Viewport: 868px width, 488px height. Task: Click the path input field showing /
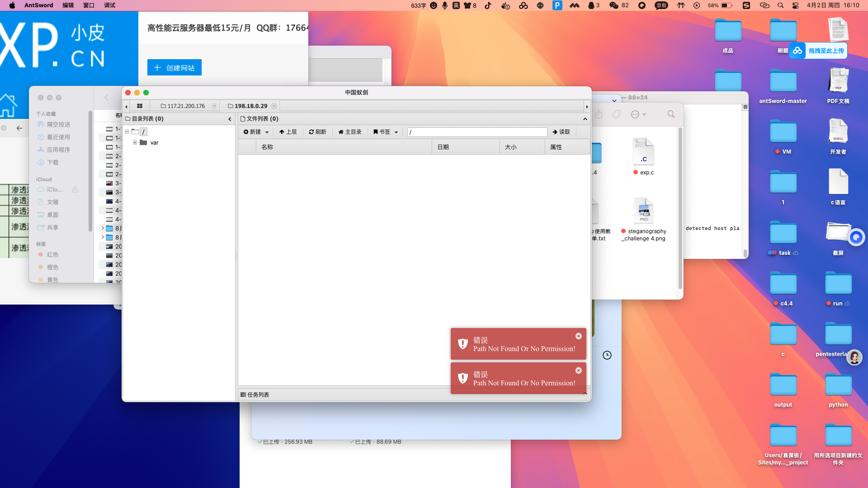coord(477,132)
